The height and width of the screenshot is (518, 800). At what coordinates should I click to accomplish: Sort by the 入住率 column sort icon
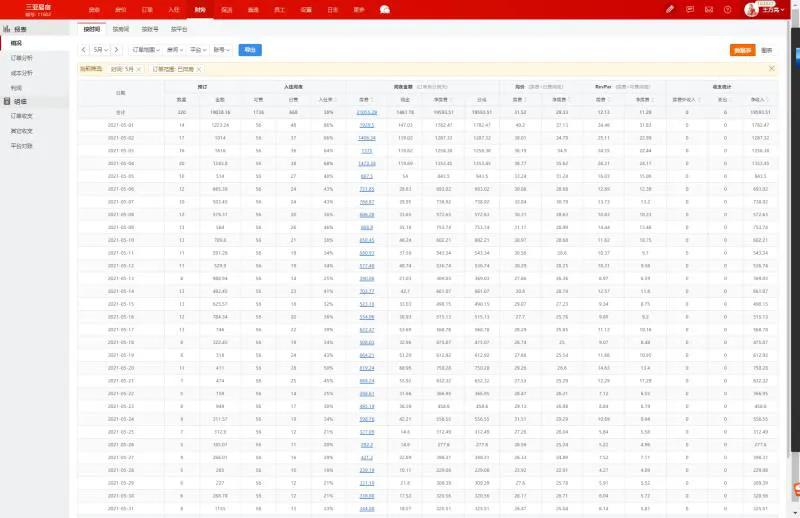[335, 100]
